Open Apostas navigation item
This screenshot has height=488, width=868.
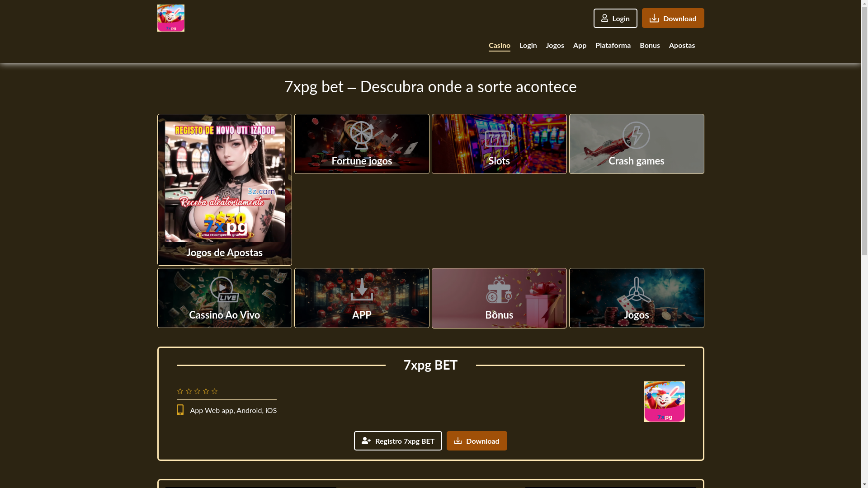[682, 45]
